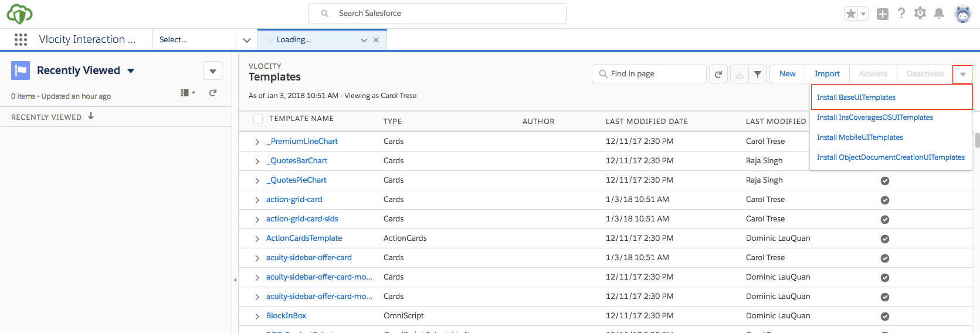Click the Vlocity cloud logo
This screenshot has height=333, width=980.
19,14
